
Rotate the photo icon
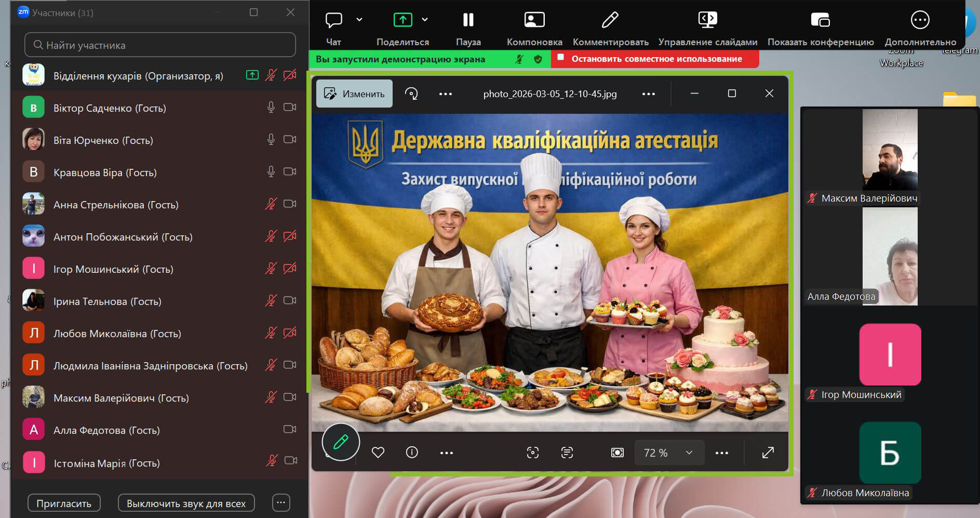point(411,94)
